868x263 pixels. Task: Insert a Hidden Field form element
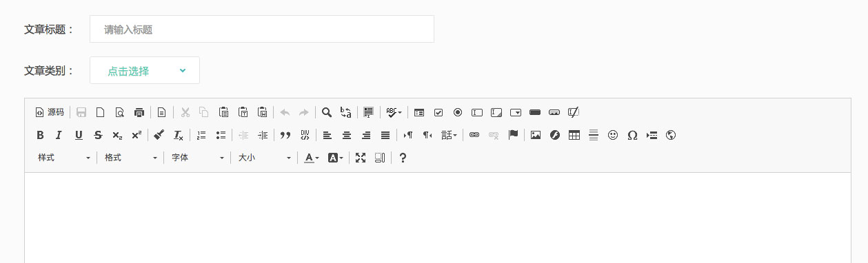[x=573, y=112]
